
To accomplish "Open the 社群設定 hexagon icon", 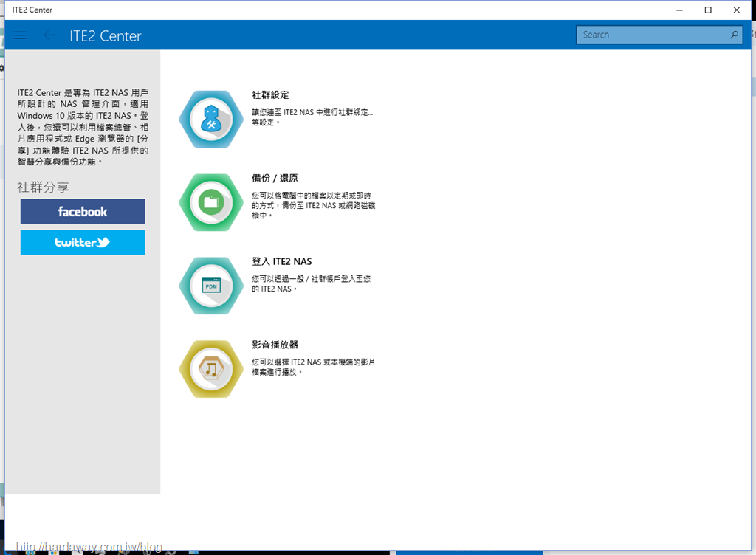I will click(x=211, y=119).
